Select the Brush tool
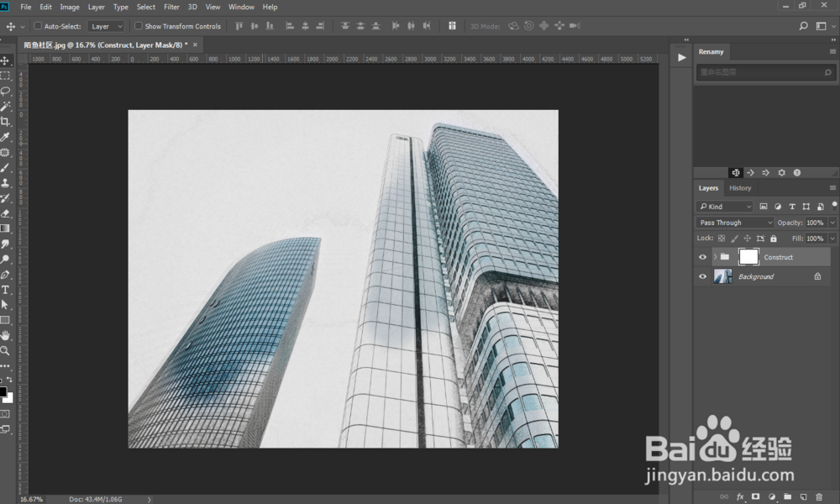Image resolution: width=840 pixels, height=504 pixels. point(5,168)
